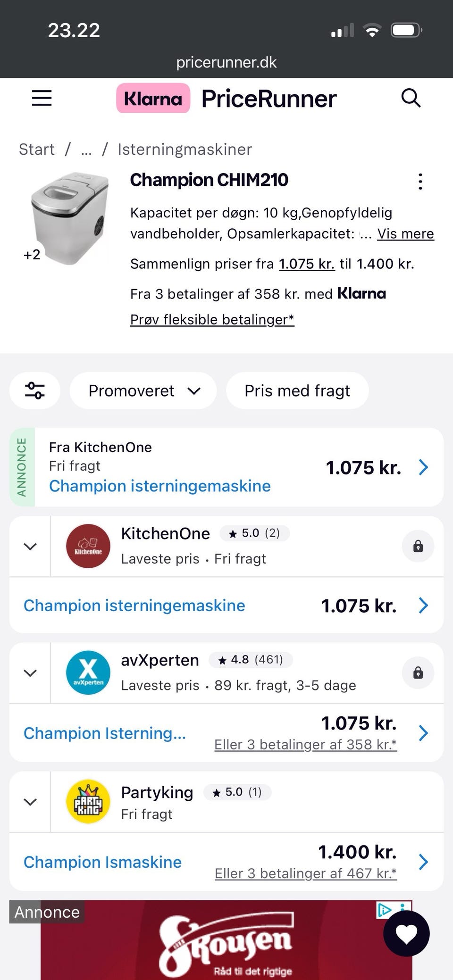This screenshot has height=980, width=453.
Task: Expand the avXperten store details
Action: 30,673
